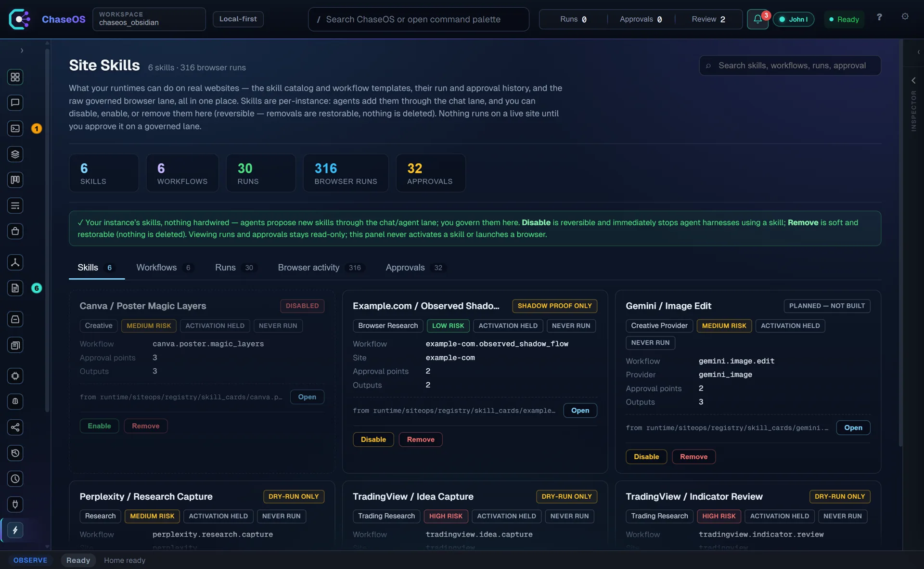Open the stacked layers icon in sidebar
Viewport: 924px width, 569px height.
click(15, 154)
